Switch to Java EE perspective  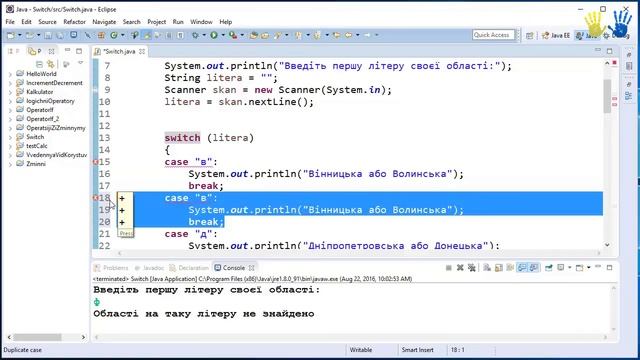pyautogui.click(x=556, y=36)
